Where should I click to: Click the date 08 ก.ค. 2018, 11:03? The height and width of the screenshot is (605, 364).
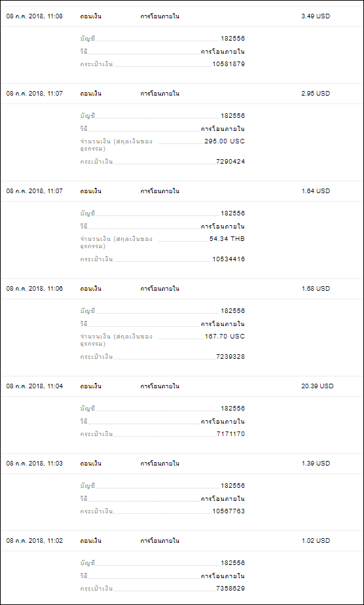pos(34,464)
